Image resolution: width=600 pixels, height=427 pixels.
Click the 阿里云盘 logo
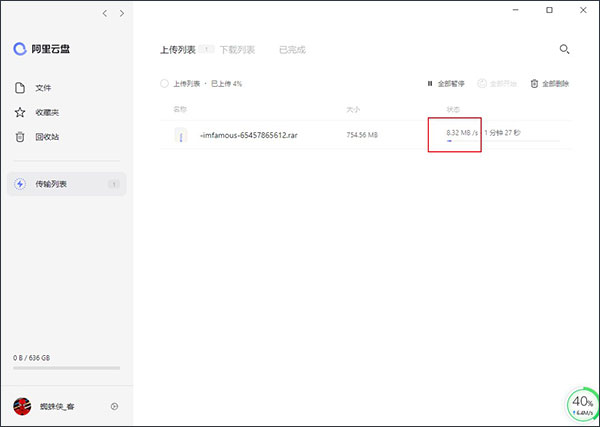[x=41, y=49]
